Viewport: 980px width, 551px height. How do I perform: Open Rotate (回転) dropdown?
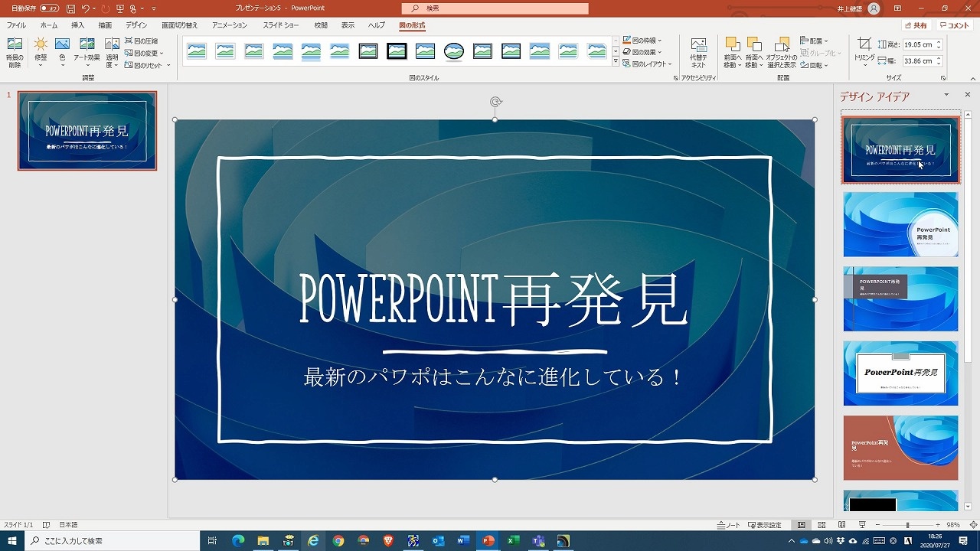(x=815, y=65)
